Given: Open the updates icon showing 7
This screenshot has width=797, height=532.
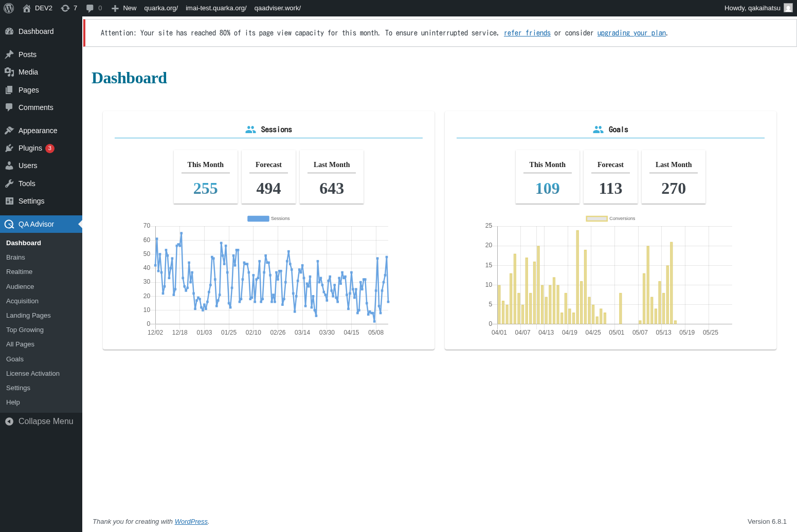Looking at the screenshot, I should point(65,8).
